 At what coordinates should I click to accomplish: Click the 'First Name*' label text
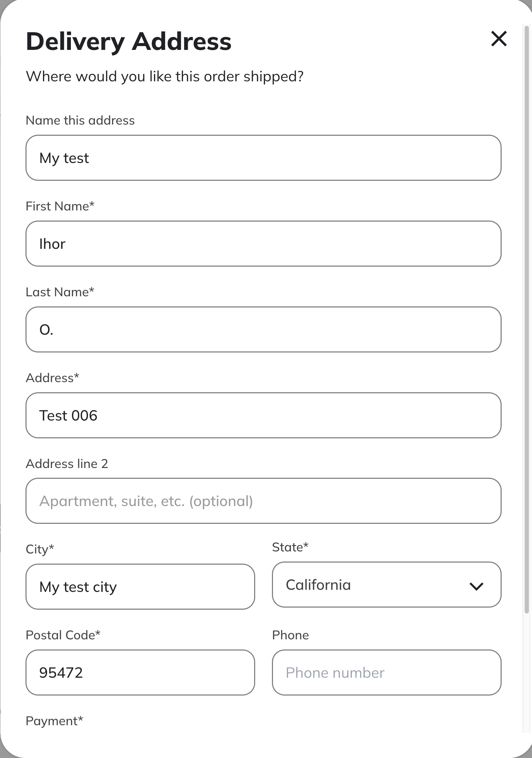(x=60, y=206)
